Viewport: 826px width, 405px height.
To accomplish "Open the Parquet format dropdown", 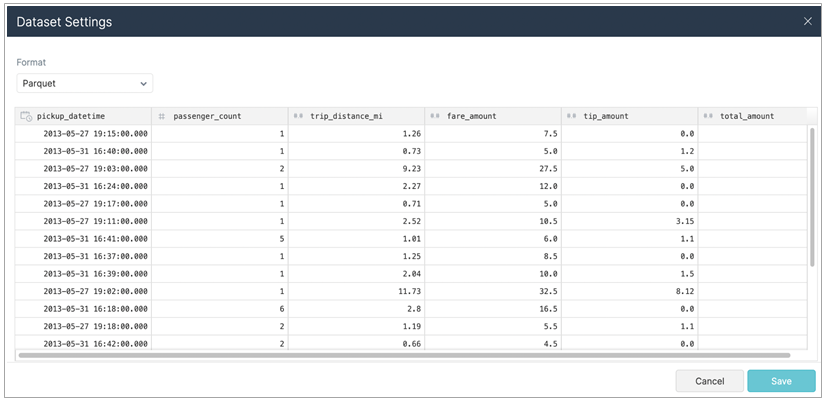I will (x=85, y=83).
